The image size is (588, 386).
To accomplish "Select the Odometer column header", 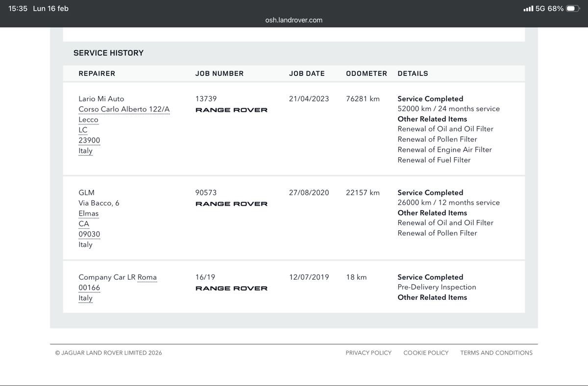I will [x=367, y=73].
